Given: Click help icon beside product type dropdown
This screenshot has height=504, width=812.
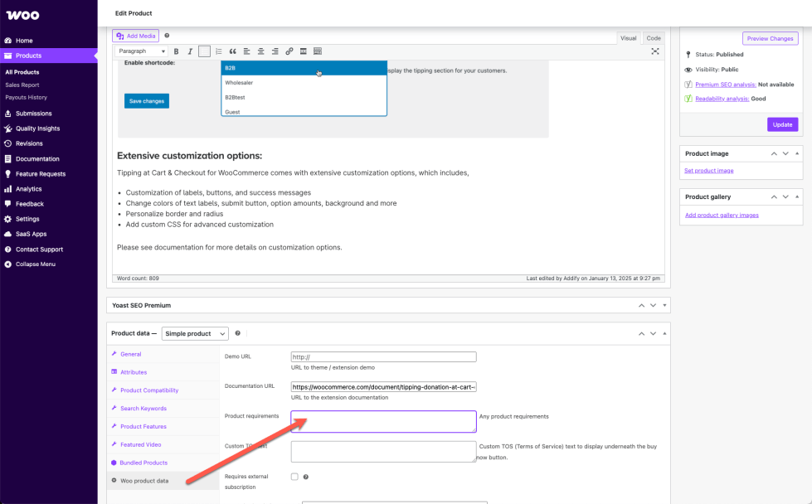Looking at the screenshot, I should click(x=238, y=333).
